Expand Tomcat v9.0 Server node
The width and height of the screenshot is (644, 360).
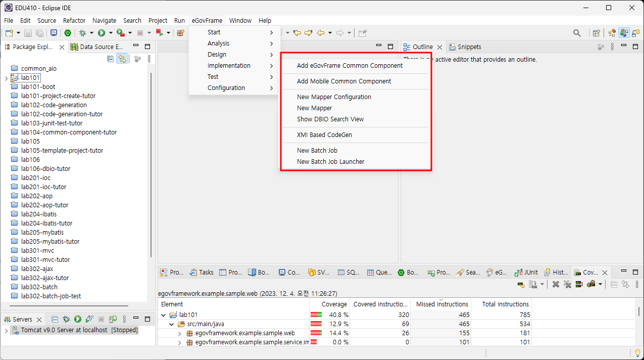click(6, 330)
